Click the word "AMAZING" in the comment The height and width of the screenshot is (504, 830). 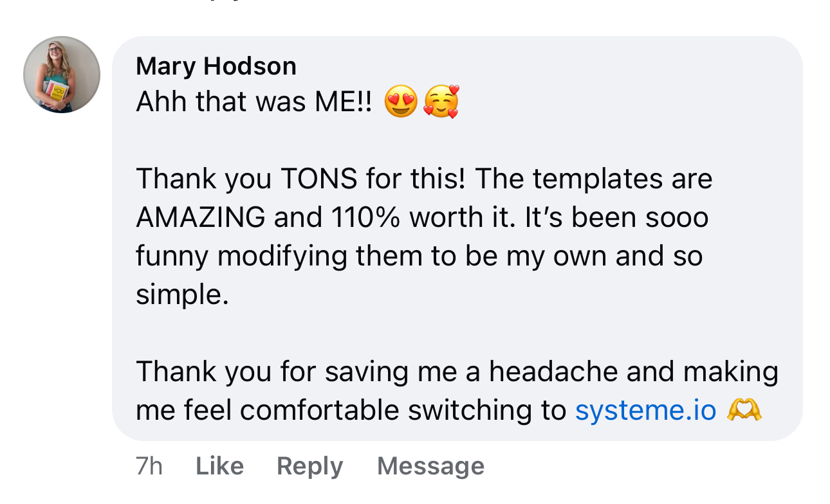tap(201, 218)
